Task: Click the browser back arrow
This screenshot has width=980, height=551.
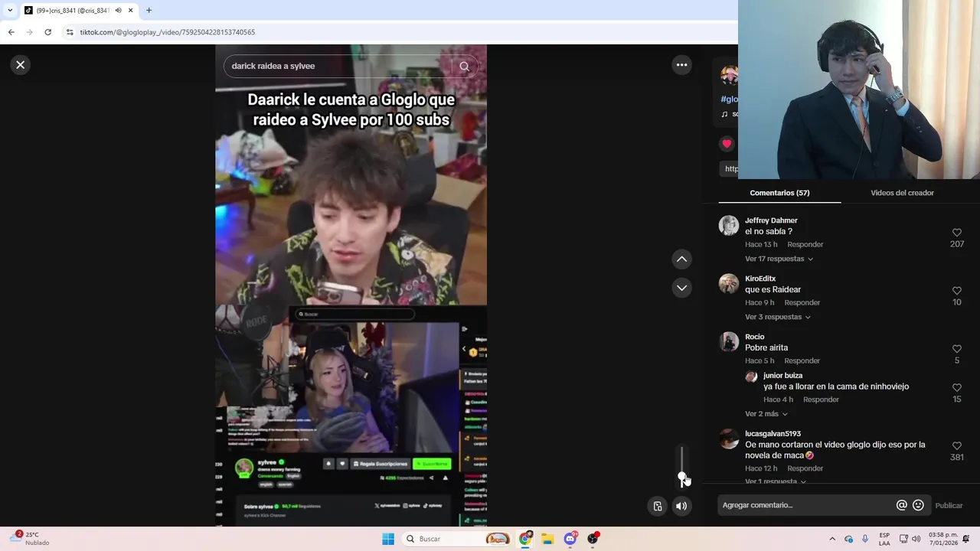Action: coord(11,32)
